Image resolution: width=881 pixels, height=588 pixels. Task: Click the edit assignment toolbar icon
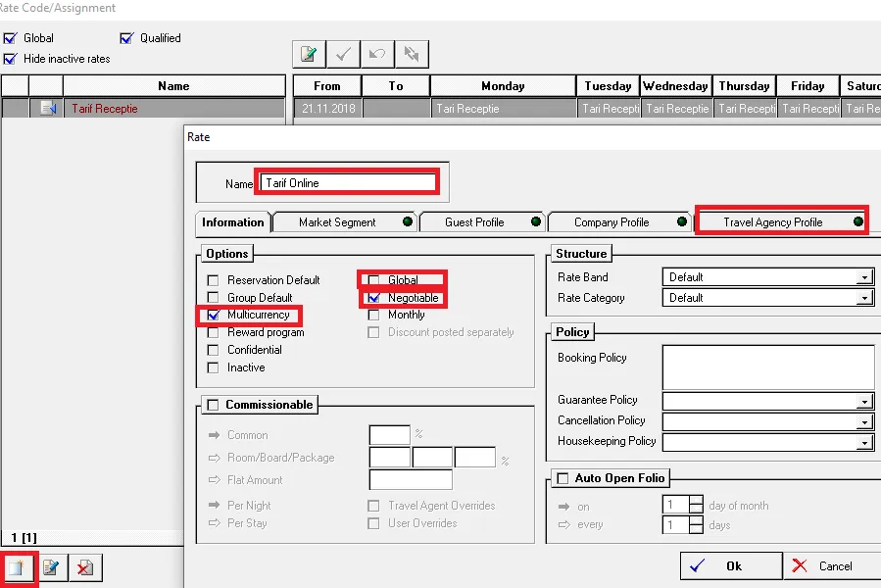point(309,54)
